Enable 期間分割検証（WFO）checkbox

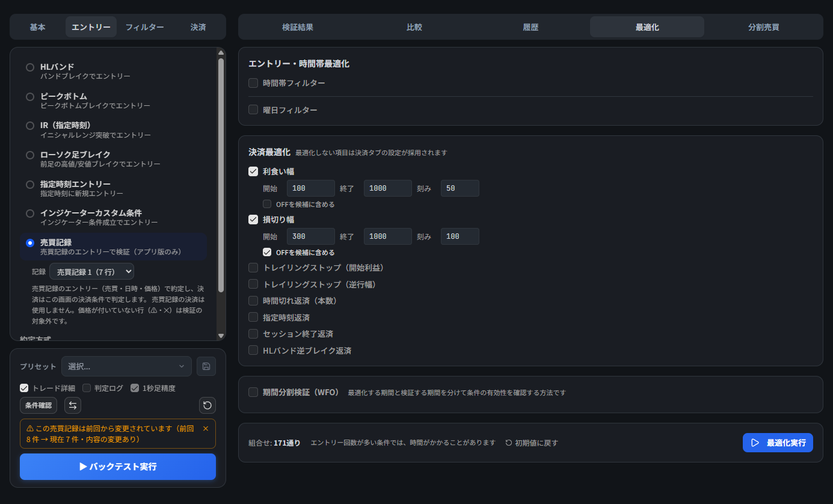pos(253,392)
